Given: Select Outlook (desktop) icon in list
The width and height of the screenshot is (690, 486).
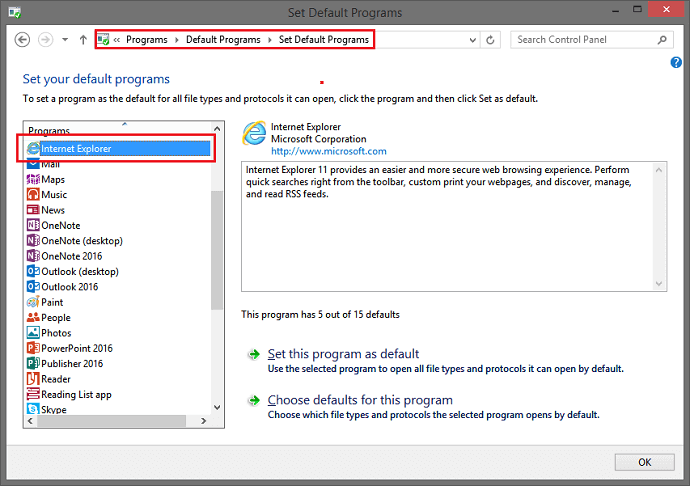Looking at the screenshot, I should [33, 271].
